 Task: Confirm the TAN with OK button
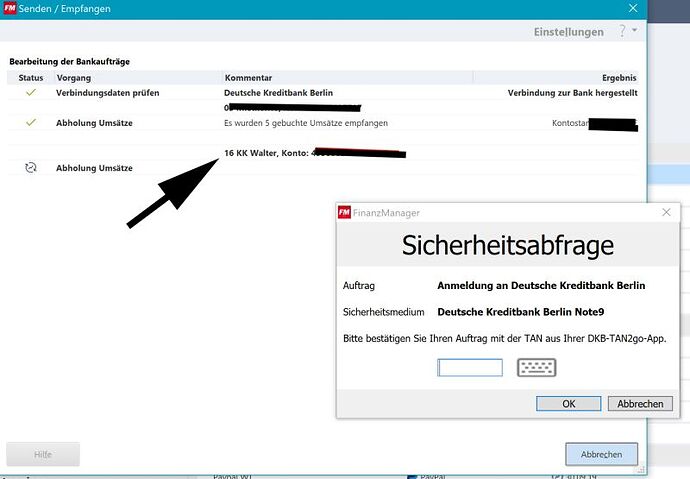coord(569,403)
